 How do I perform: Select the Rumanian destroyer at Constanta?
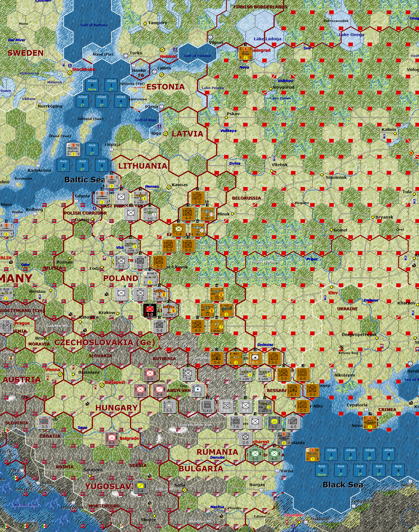pos(284,438)
